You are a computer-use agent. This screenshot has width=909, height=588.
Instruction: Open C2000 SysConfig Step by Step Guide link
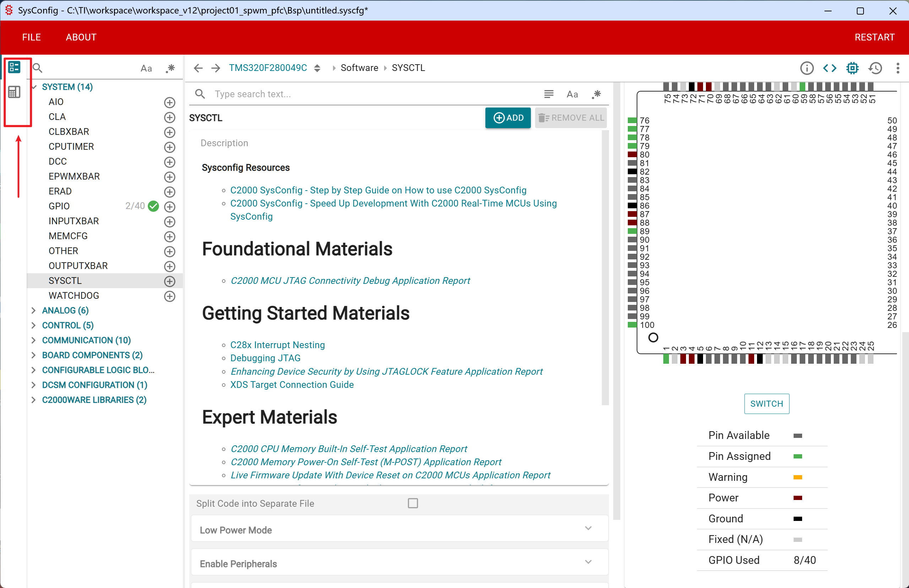(x=378, y=190)
